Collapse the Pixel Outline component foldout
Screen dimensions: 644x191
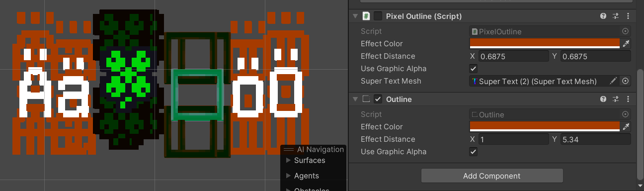tap(355, 16)
